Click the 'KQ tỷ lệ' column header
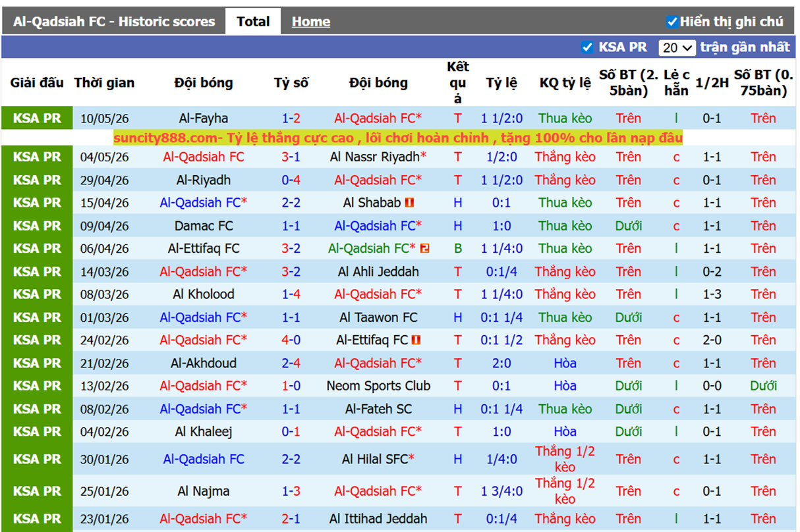The image size is (800, 532). tap(565, 83)
